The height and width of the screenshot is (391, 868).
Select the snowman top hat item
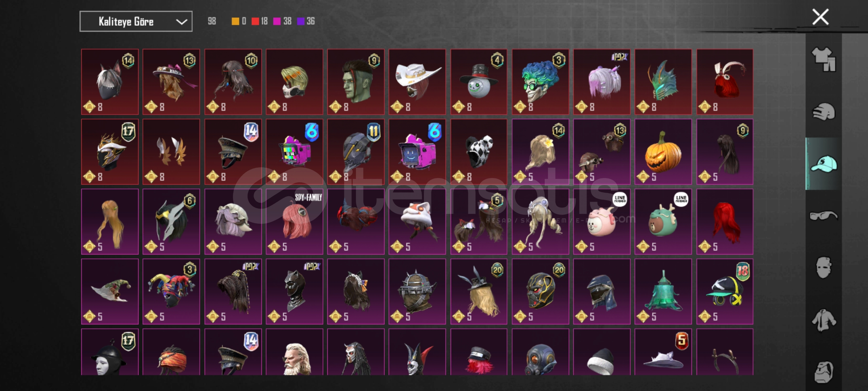pos(479,82)
